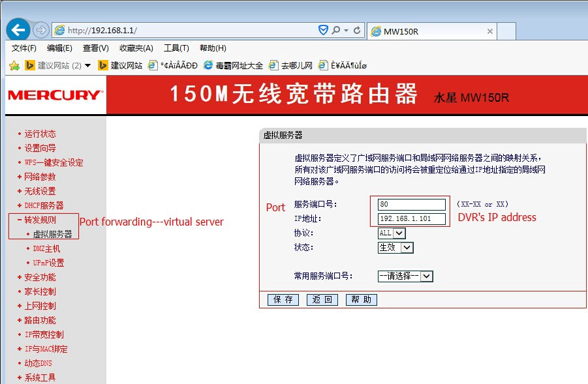Open the address bar search dropdown arrow
This screenshot has width=588, height=384.
point(346,31)
